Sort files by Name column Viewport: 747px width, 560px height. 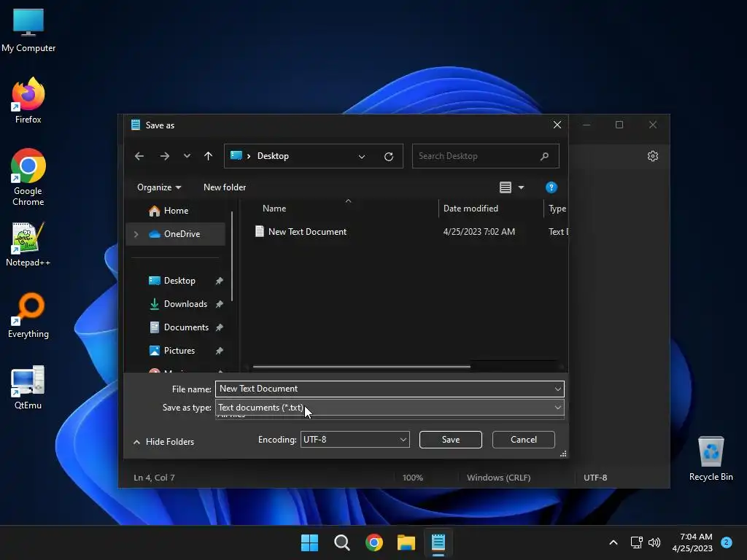(274, 209)
